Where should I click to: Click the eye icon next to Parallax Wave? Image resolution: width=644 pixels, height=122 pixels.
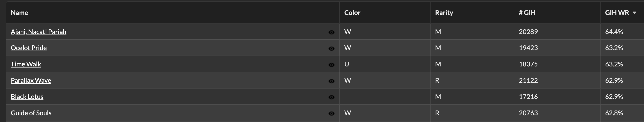tap(331, 81)
